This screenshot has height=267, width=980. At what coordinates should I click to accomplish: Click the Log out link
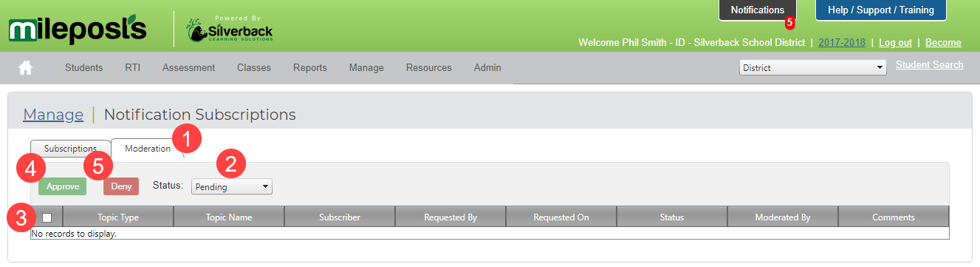[895, 43]
